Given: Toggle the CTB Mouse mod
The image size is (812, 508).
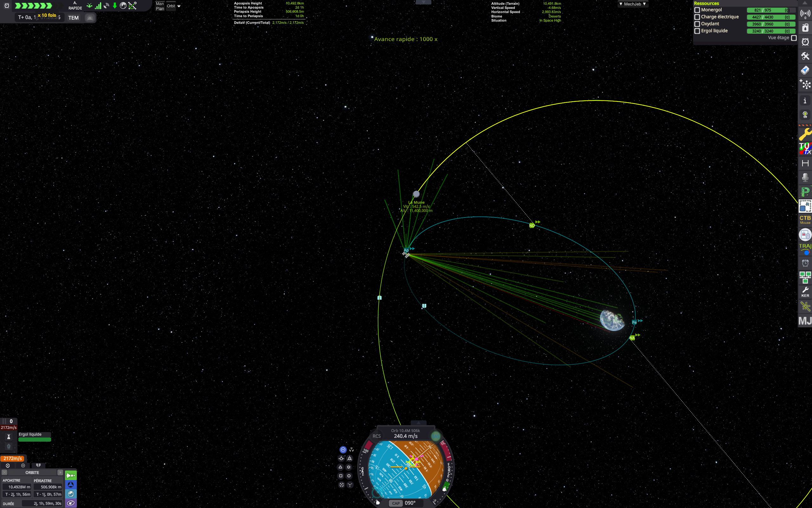Looking at the screenshot, I should (805, 220).
